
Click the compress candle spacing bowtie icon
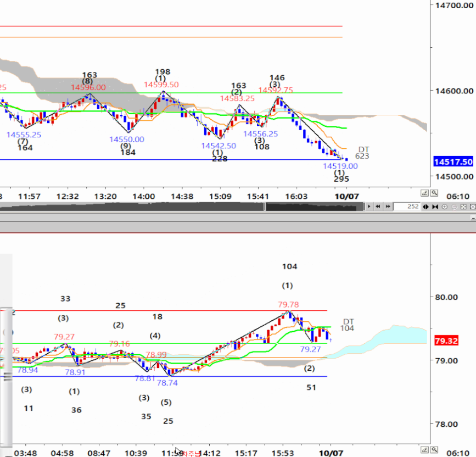pyautogui.click(x=436, y=207)
